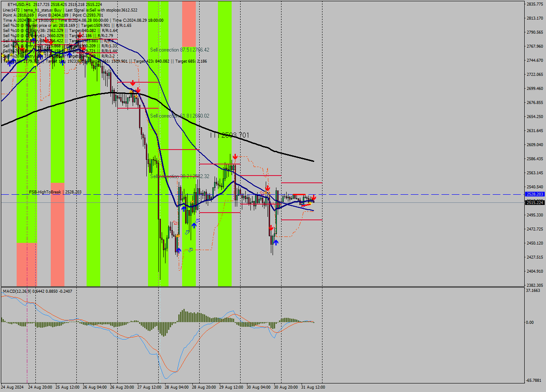Click the 2654.250 price axis label
546x392 pixels.
(x=534, y=117)
